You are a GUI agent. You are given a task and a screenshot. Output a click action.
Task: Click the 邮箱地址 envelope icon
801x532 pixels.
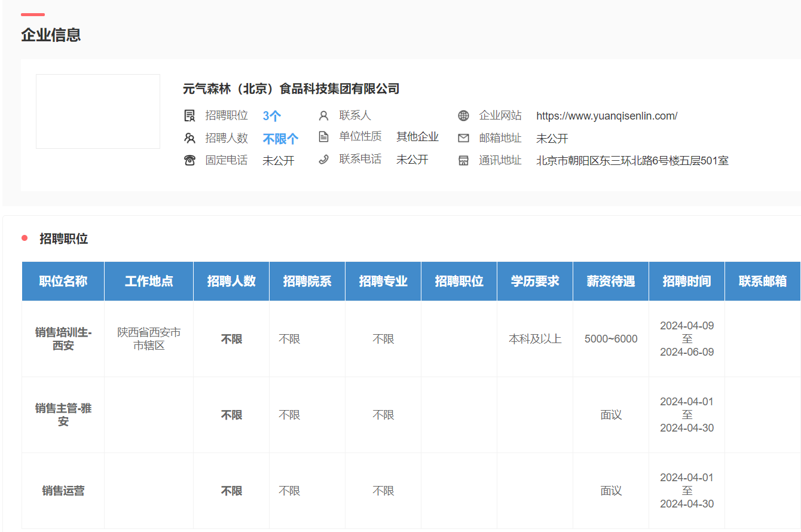coord(463,138)
